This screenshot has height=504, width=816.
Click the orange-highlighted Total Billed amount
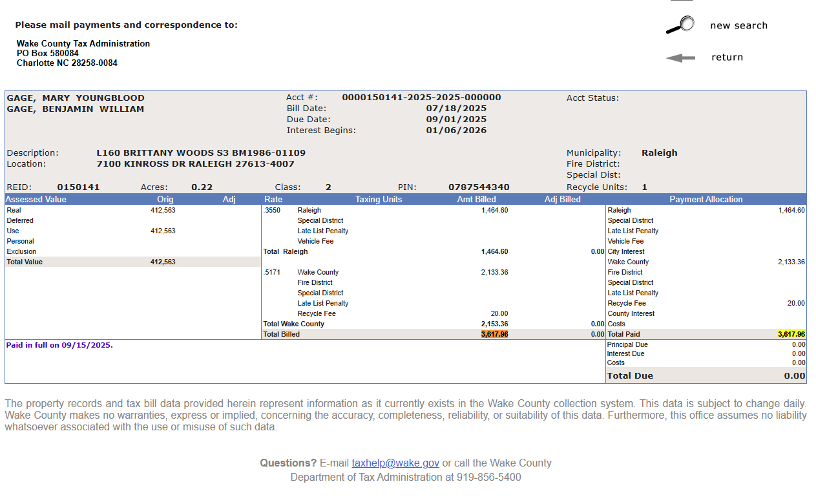point(494,334)
